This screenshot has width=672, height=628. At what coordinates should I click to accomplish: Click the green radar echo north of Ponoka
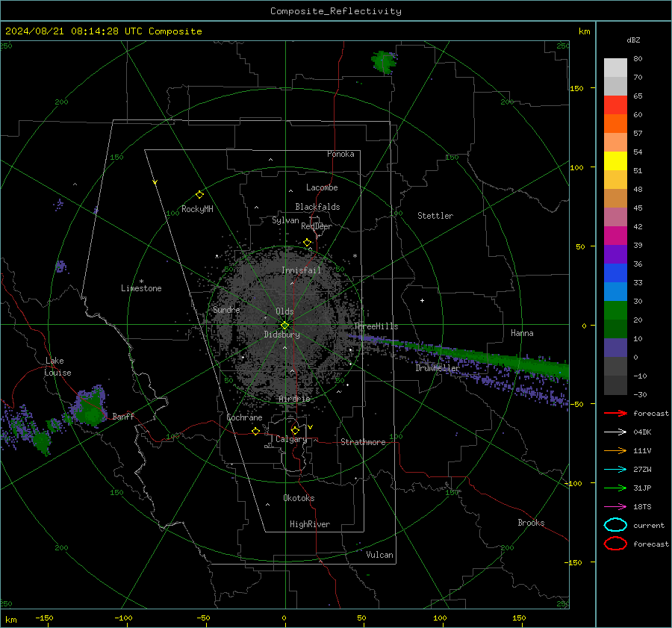[x=383, y=62]
